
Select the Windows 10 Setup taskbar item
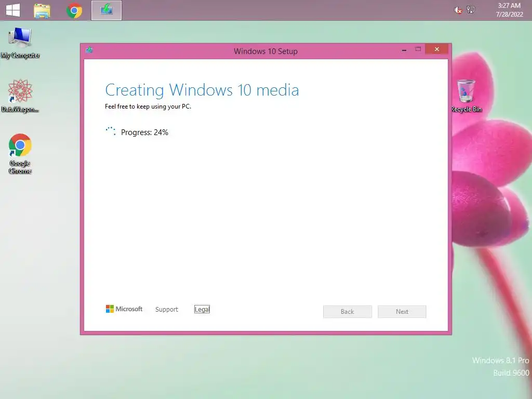[106, 10]
